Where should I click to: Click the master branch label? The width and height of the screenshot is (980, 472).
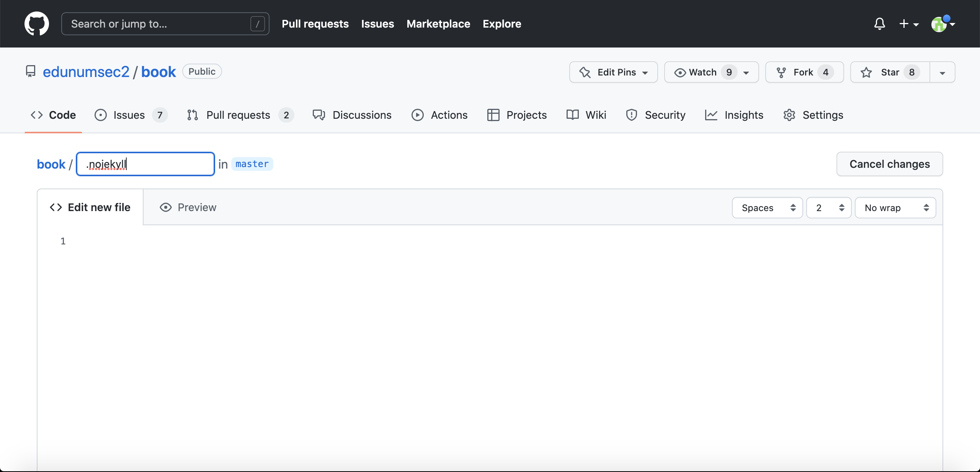(252, 164)
